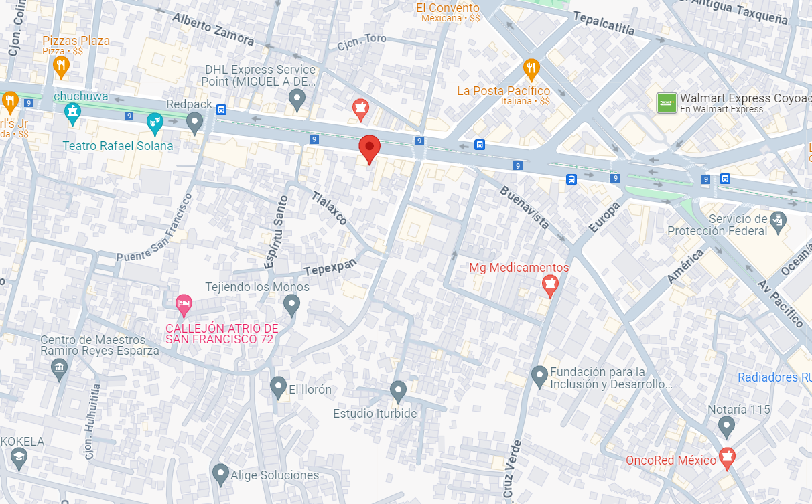Open the DHL Express Service Point pin

point(297,100)
